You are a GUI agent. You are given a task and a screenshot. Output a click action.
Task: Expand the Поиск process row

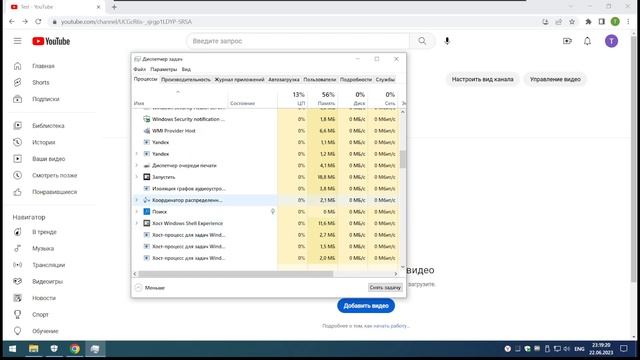click(x=137, y=212)
